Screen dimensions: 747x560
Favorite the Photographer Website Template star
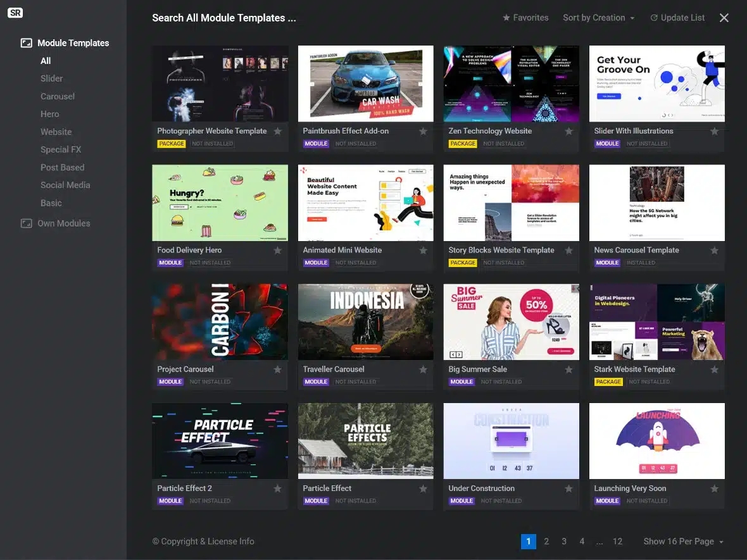[x=277, y=132]
